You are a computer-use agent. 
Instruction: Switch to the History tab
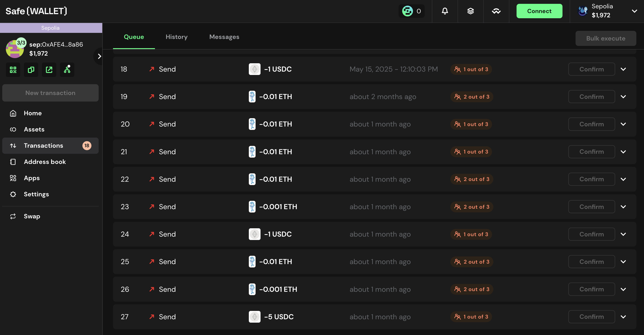pos(177,37)
